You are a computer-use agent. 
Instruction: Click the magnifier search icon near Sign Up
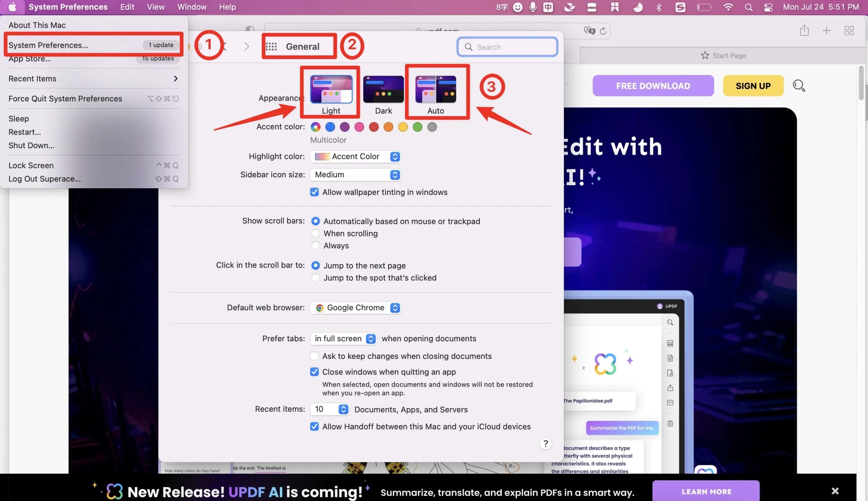[798, 85]
